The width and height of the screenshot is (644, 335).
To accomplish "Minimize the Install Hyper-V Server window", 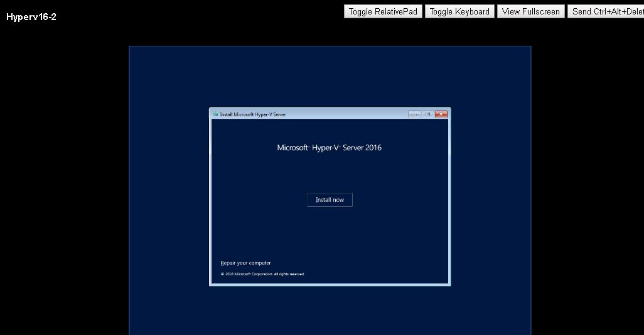I will coord(414,114).
